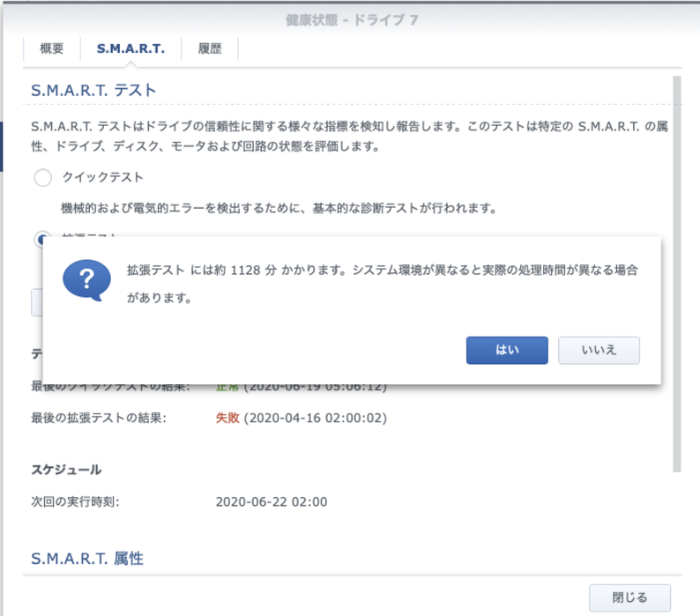
Task: Click the 1128 分 duration message text
Action: pos(382,271)
